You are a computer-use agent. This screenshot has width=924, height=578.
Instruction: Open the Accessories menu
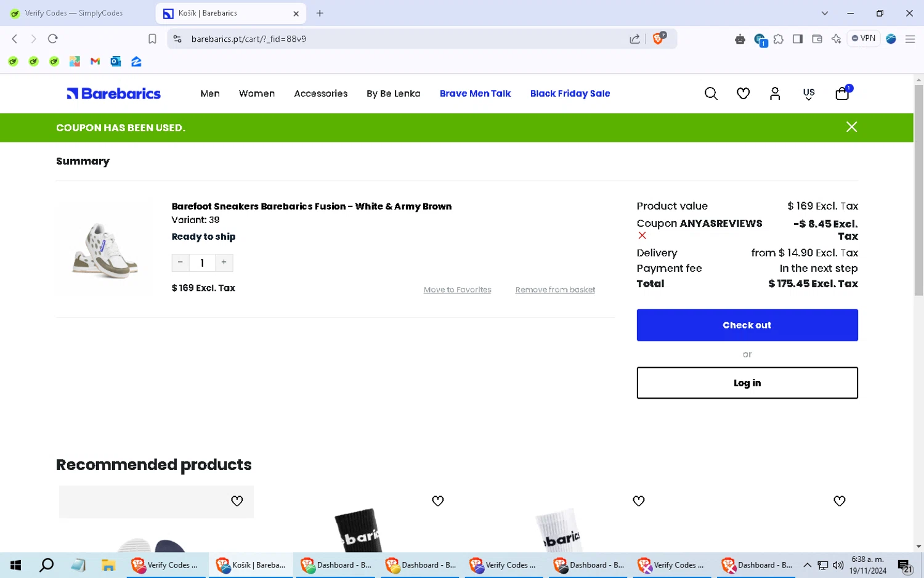321,94
